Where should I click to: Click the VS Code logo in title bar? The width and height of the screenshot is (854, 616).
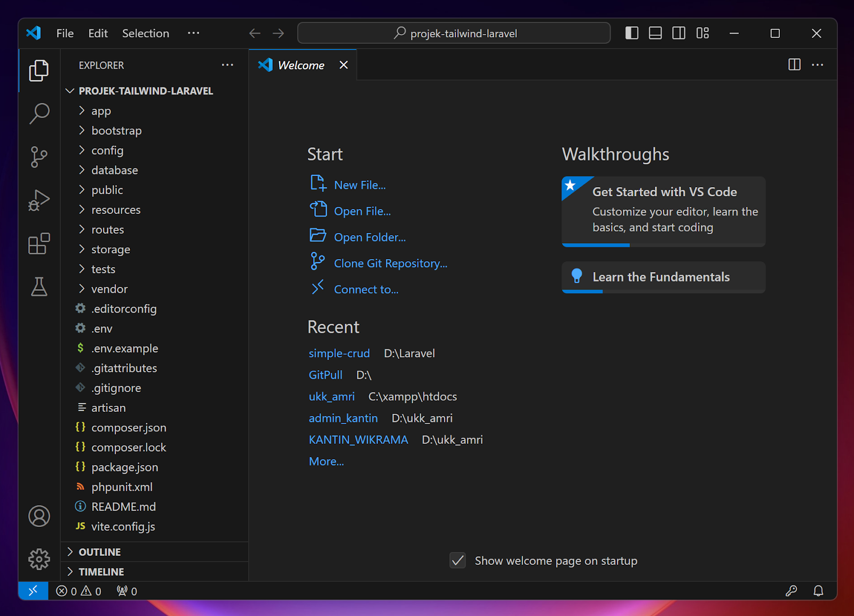click(x=34, y=33)
